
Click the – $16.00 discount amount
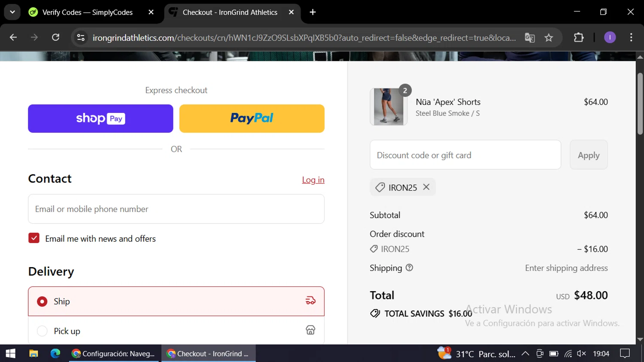coord(592,249)
